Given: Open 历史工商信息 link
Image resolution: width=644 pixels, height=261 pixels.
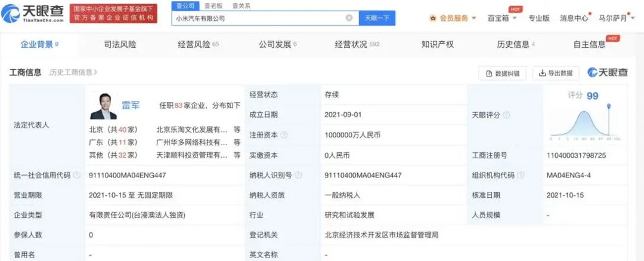Looking at the screenshot, I should tap(73, 72).
